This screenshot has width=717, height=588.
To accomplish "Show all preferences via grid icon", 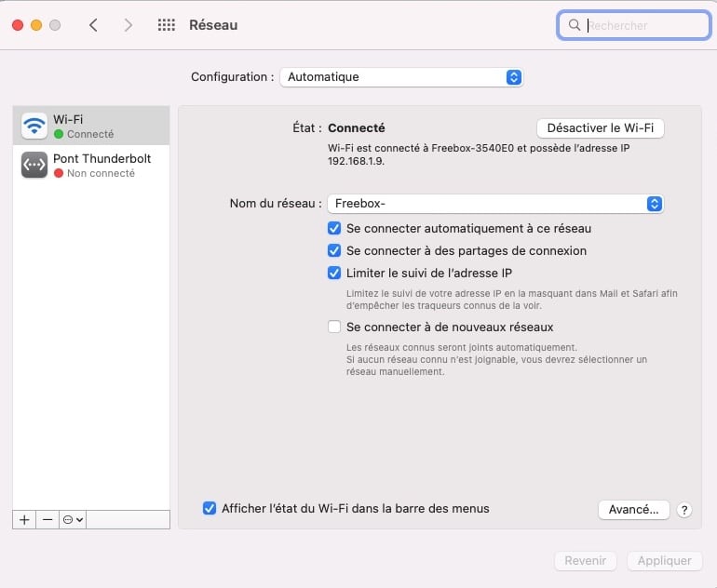I will [x=167, y=25].
